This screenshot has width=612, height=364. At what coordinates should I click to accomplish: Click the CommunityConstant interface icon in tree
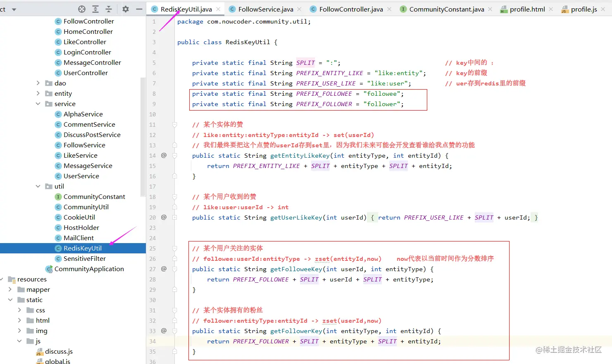[58, 197]
